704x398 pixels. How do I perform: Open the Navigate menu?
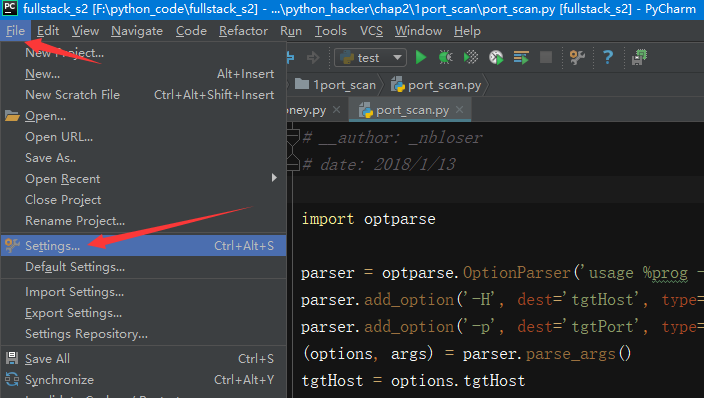(x=137, y=31)
